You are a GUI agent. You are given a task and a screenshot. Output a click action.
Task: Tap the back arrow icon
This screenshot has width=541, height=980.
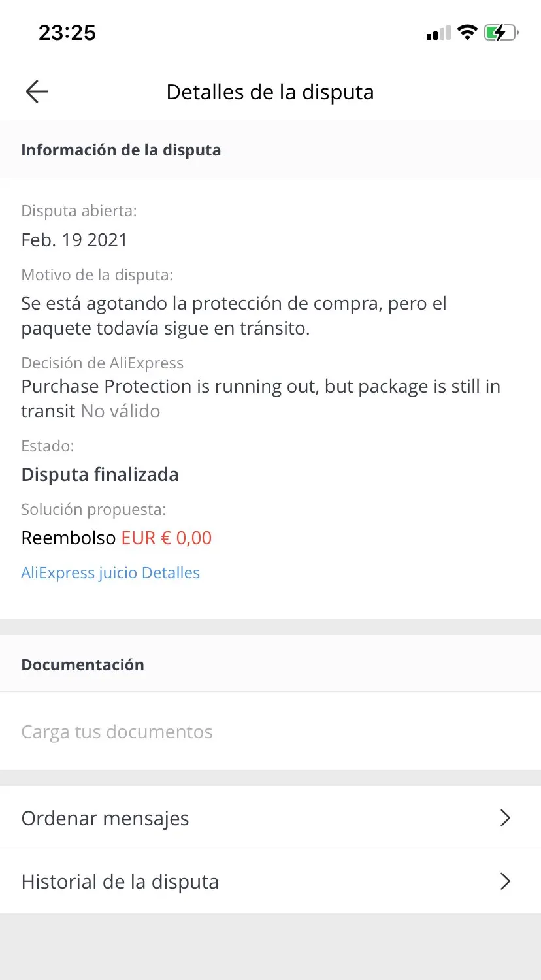pos(37,92)
